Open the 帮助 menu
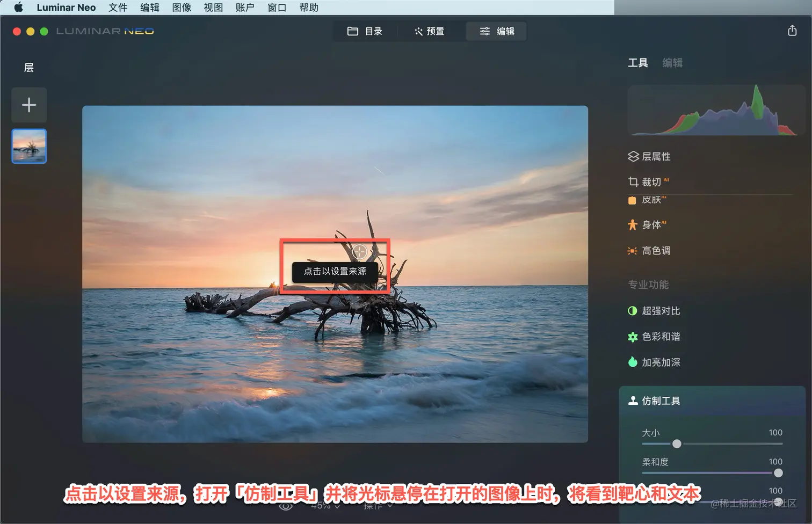The image size is (812, 524). pos(309,8)
